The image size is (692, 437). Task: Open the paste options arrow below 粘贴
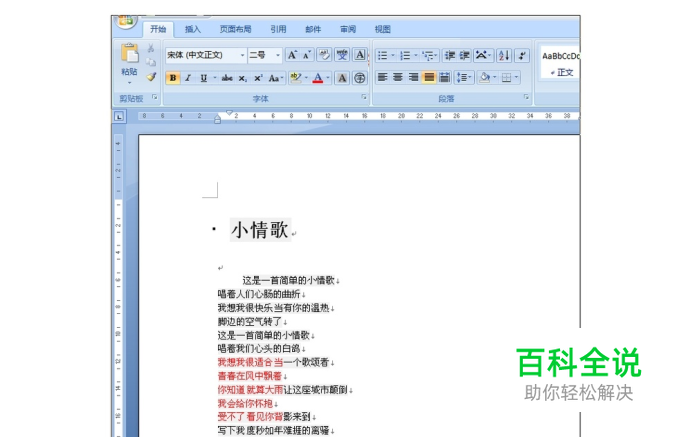(x=129, y=83)
